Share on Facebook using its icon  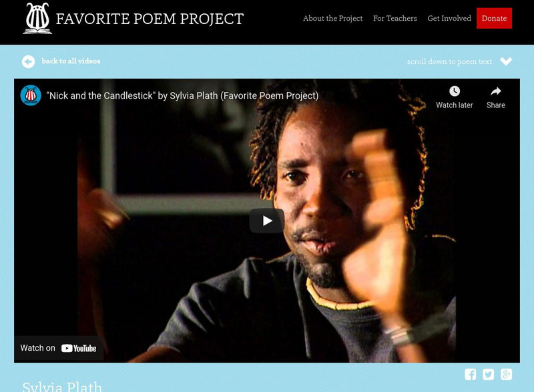471,374
